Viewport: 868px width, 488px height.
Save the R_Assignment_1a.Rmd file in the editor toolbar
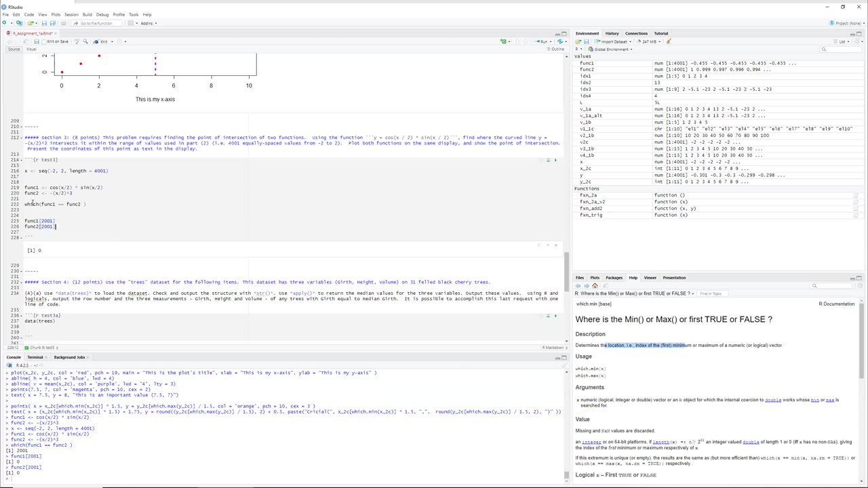point(37,41)
